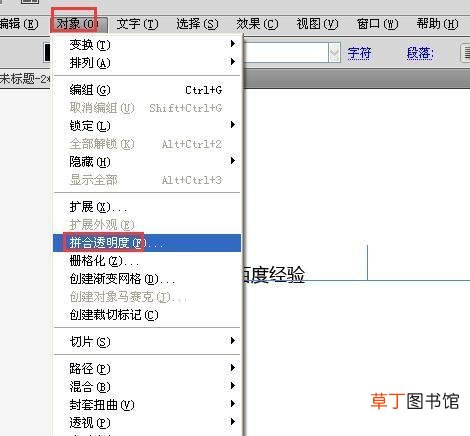
Task: Open the 视图(V) menu
Action: click(317, 24)
